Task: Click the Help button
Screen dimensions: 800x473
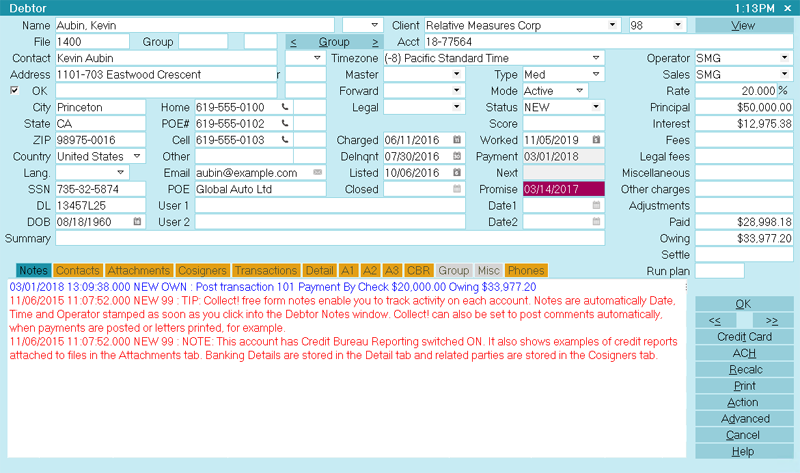Action: coord(744,451)
